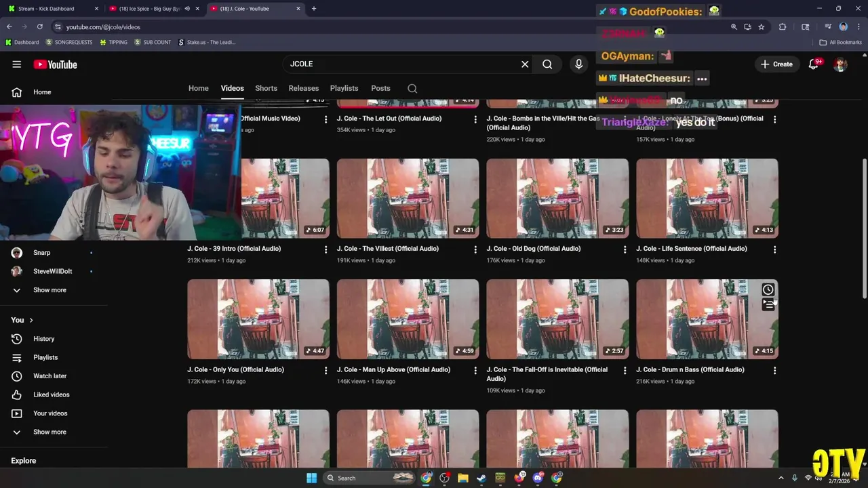Open options for The Villest video

475,249
